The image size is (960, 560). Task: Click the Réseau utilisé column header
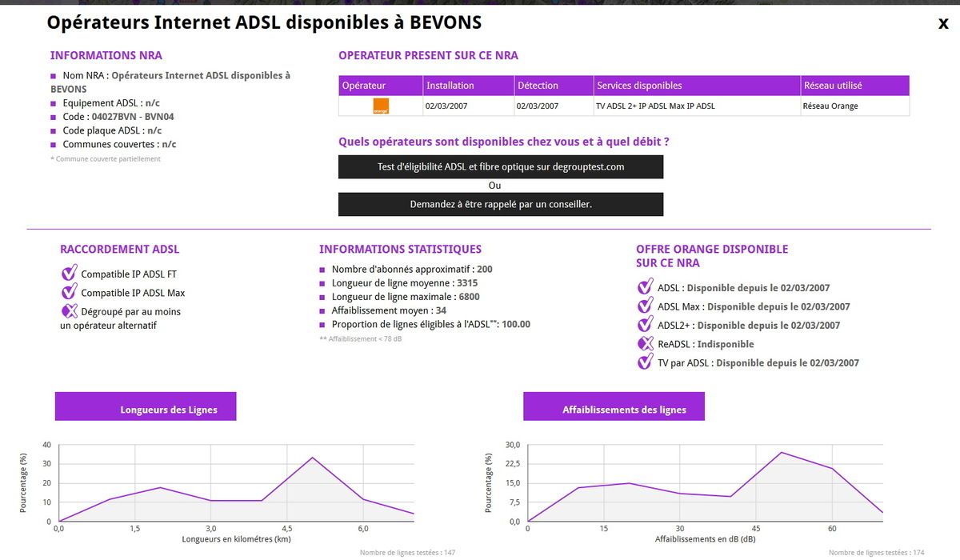click(854, 86)
